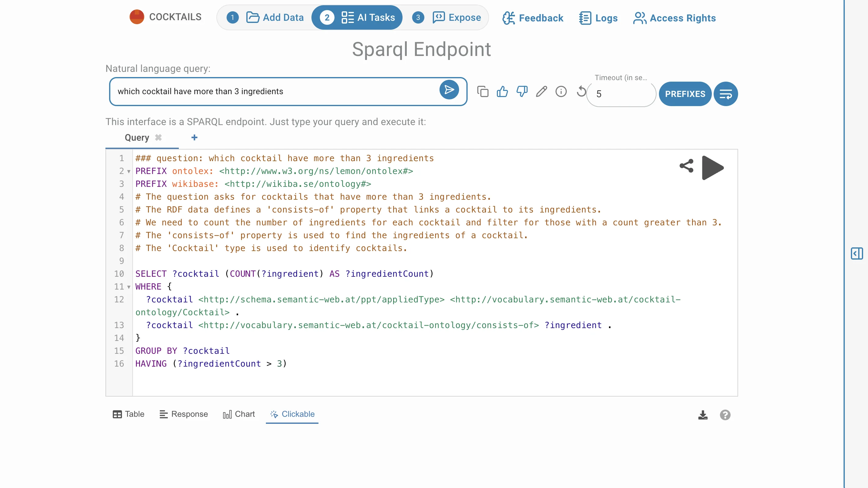The image size is (868, 488).
Task: Open the results help icon
Action: [x=725, y=415]
